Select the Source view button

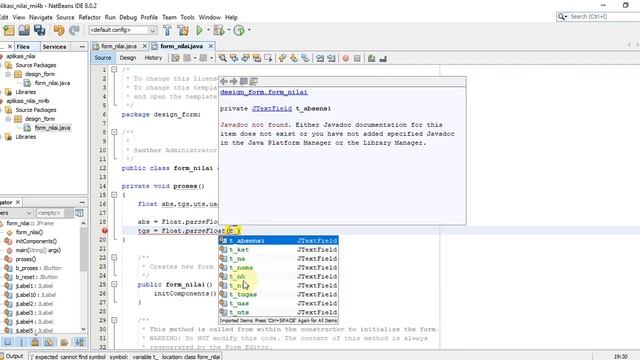pos(103,58)
